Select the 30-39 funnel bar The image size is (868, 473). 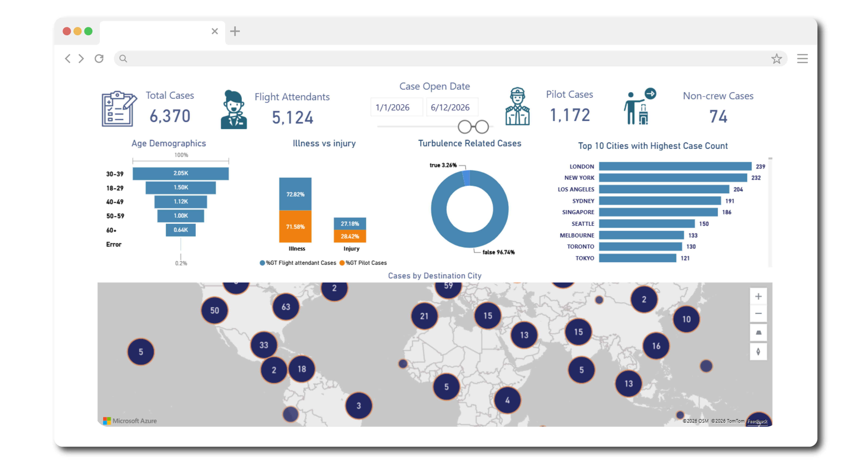pos(181,173)
